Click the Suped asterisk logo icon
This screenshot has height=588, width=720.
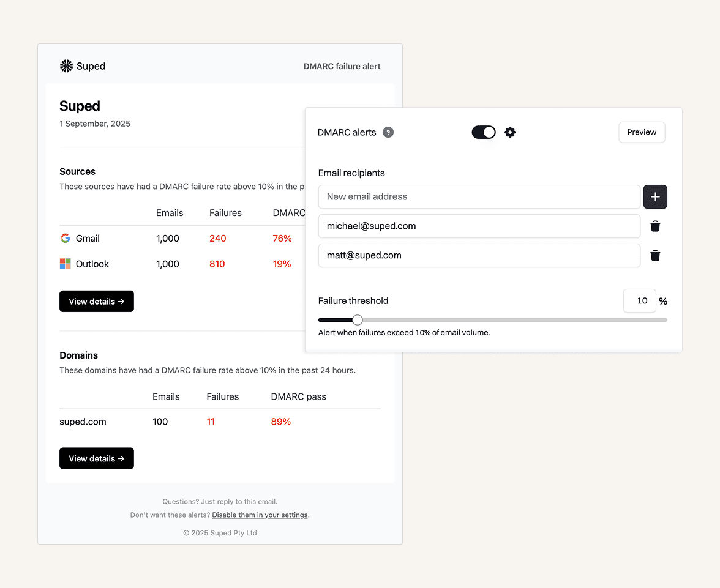click(x=66, y=65)
